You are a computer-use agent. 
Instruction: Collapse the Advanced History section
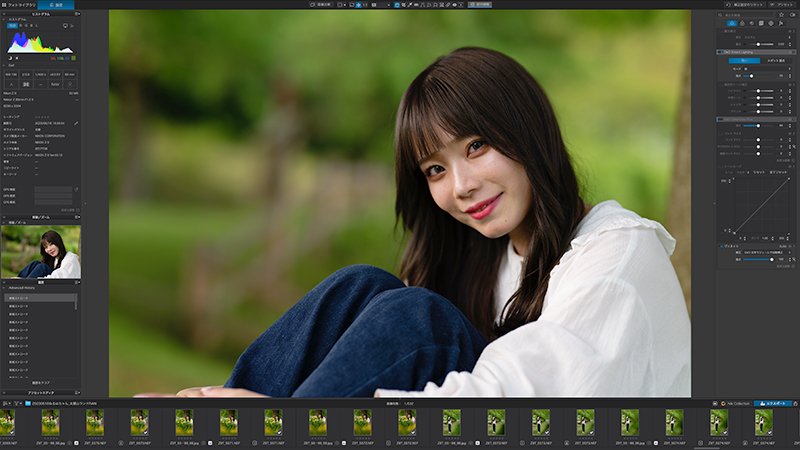[4, 288]
